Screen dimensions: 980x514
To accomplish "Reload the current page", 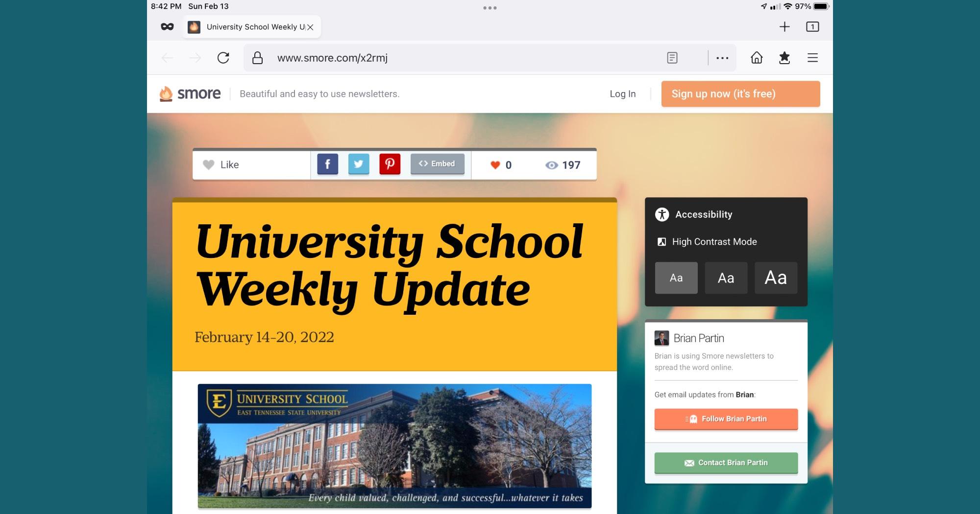I will pos(223,58).
